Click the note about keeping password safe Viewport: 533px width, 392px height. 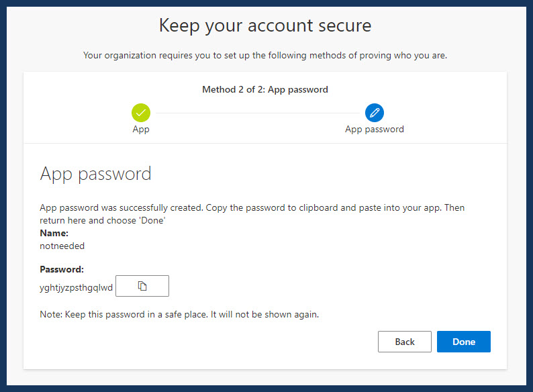[179, 315]
